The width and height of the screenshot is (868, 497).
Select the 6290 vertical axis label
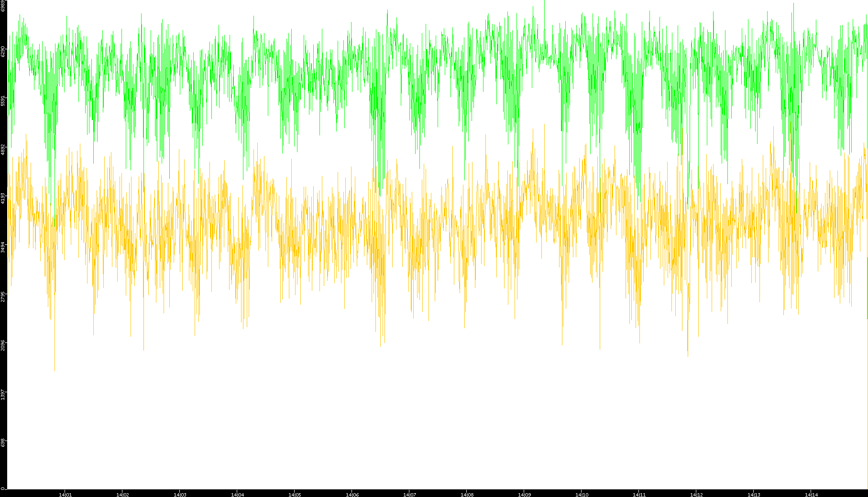coord(3,52)
